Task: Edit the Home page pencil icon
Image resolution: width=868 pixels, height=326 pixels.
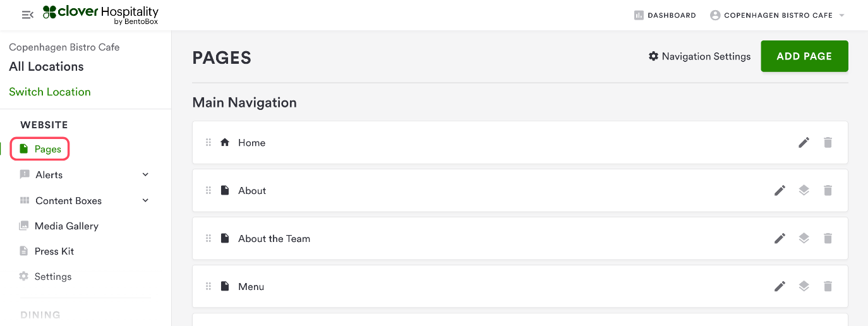Action: 804,143
